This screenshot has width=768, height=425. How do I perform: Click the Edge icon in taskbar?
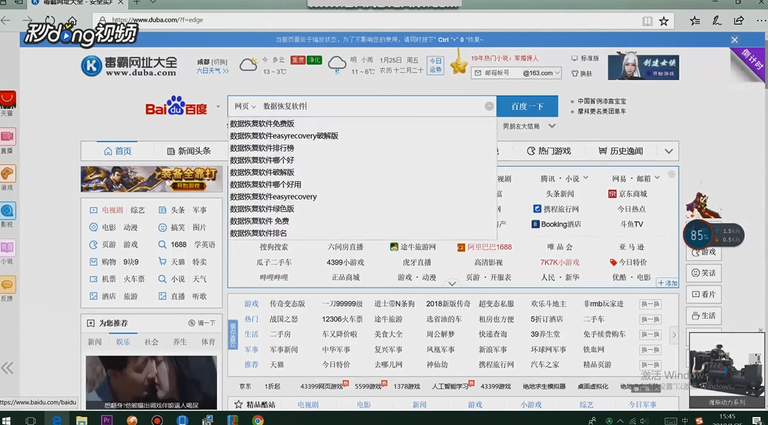(x=57, y=420)
